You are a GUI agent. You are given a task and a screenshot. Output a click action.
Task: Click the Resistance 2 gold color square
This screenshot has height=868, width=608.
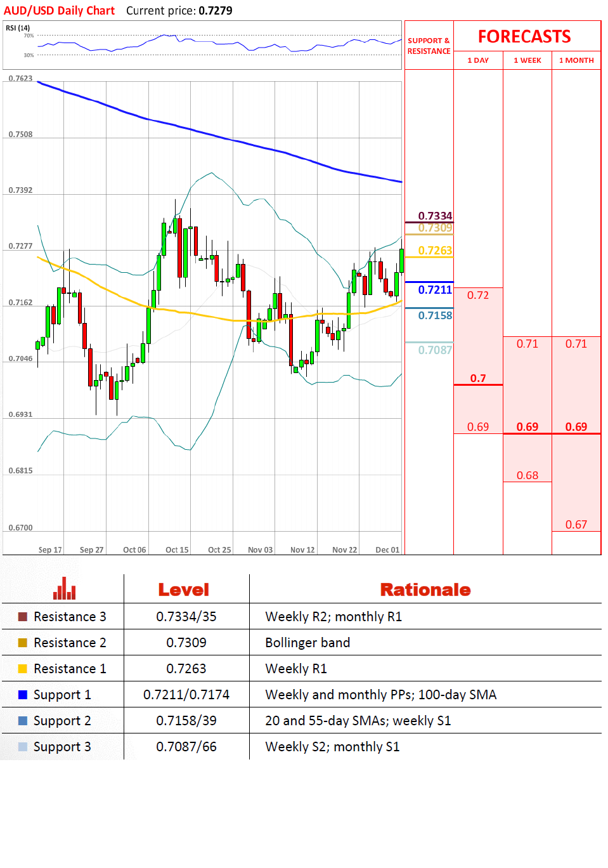tap(23, 643)
